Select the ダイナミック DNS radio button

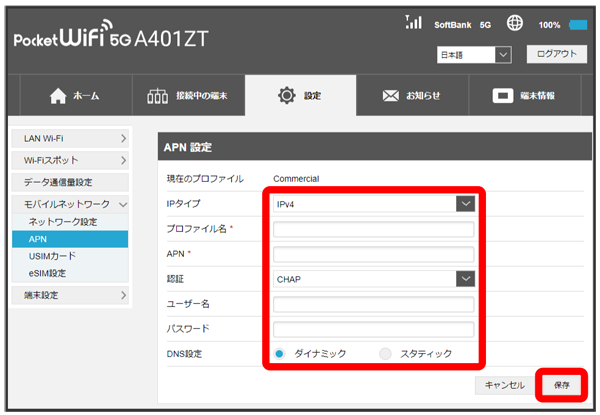click(280, 353)
